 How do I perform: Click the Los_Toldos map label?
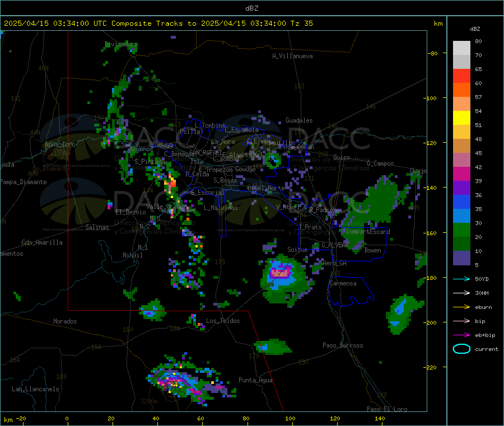click(x=223, y=321)
